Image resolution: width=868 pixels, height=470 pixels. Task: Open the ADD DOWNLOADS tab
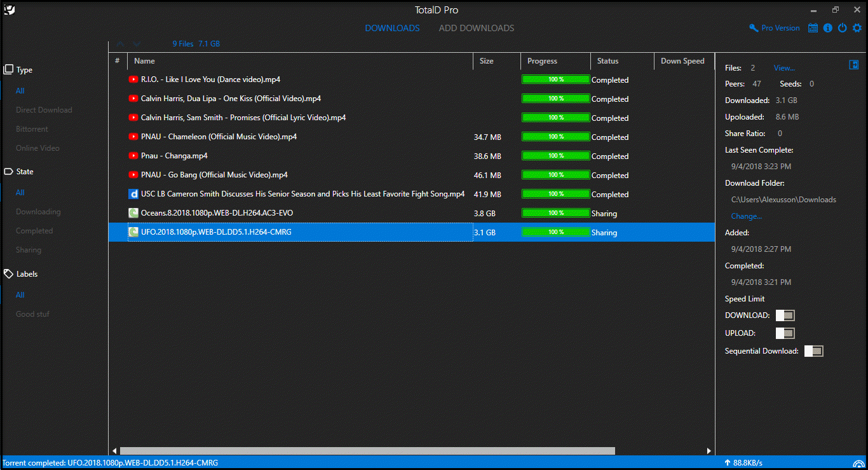click(x=477, y=28)
